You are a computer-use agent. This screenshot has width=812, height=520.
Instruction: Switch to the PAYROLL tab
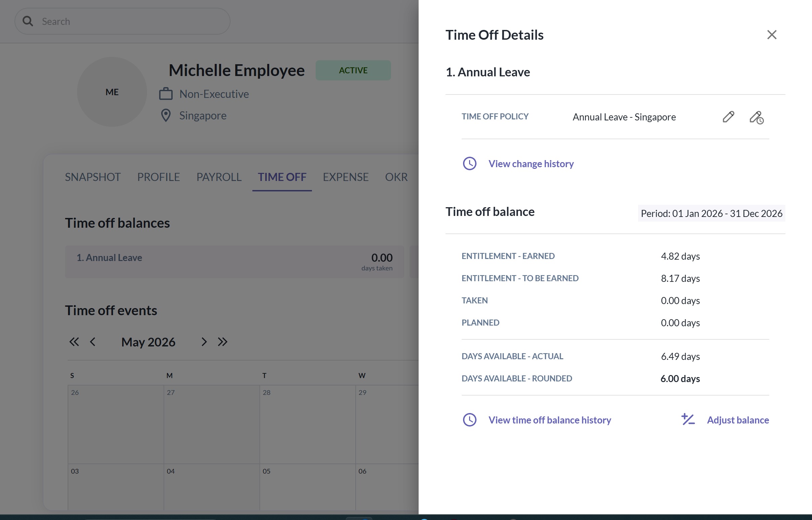(219, 177)
